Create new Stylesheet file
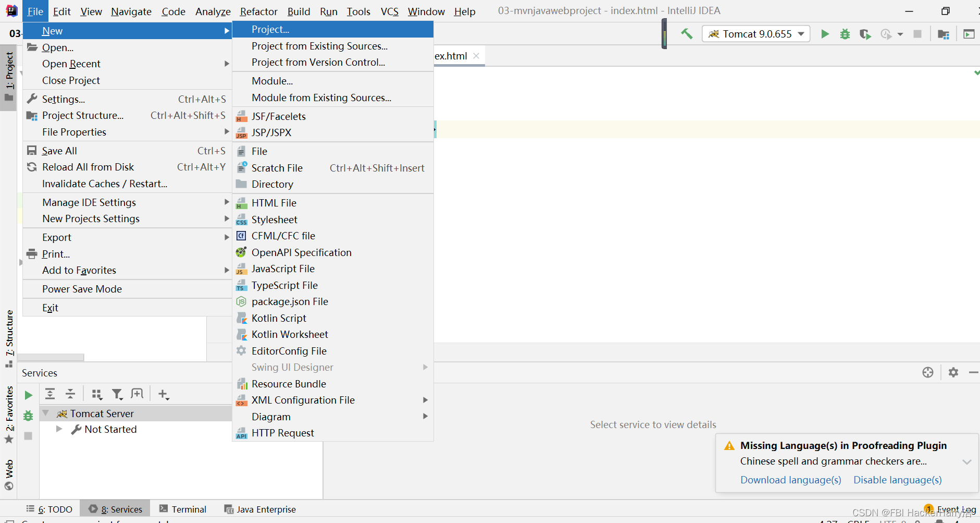Screen dimensions: 980x523 tap(333, 220)
